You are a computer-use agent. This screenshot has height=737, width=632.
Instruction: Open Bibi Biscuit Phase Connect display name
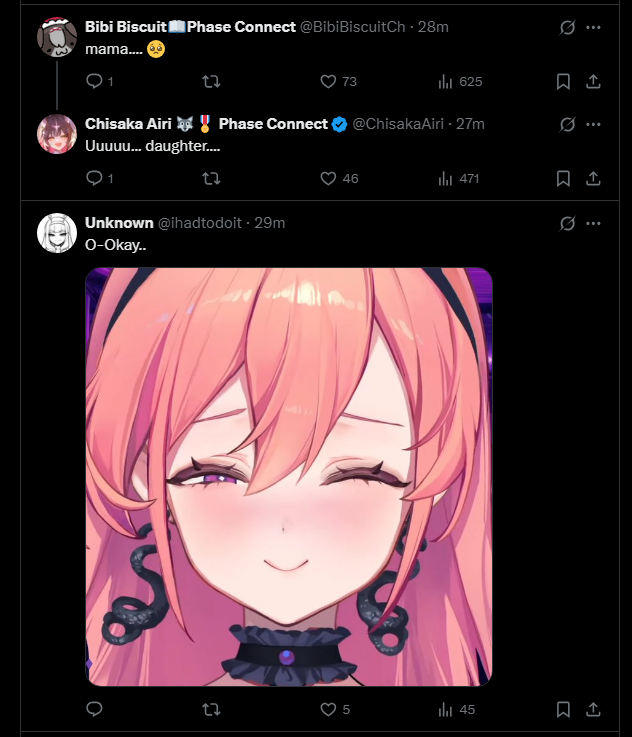pyautogui.click(x=190, y=27)
